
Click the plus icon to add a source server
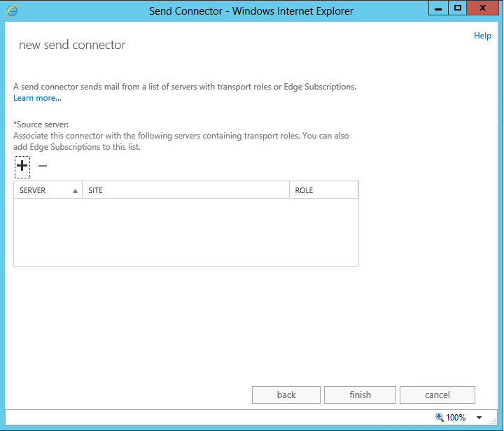tap(22, 166)
